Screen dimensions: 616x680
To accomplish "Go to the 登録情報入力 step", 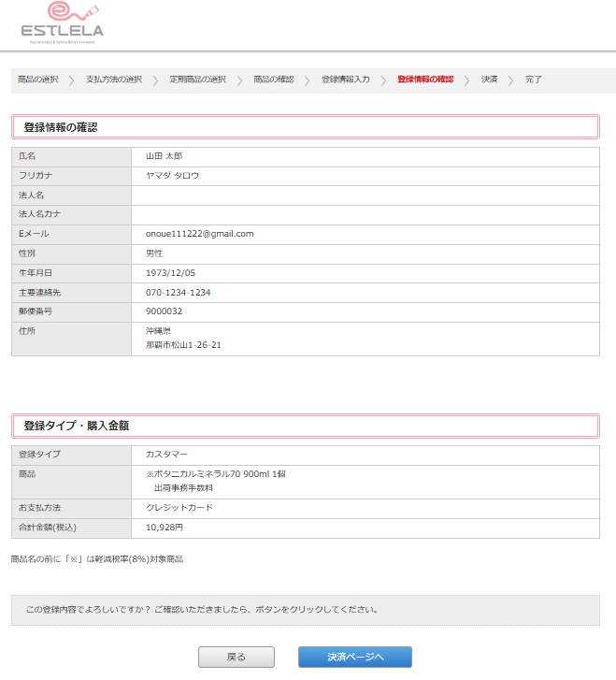I will click(346, 80).
